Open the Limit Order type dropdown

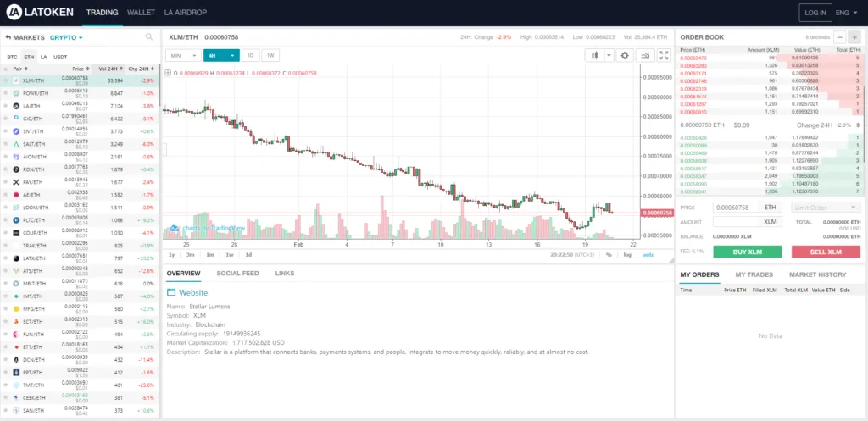pyautogui.click(x=826, y=208)
